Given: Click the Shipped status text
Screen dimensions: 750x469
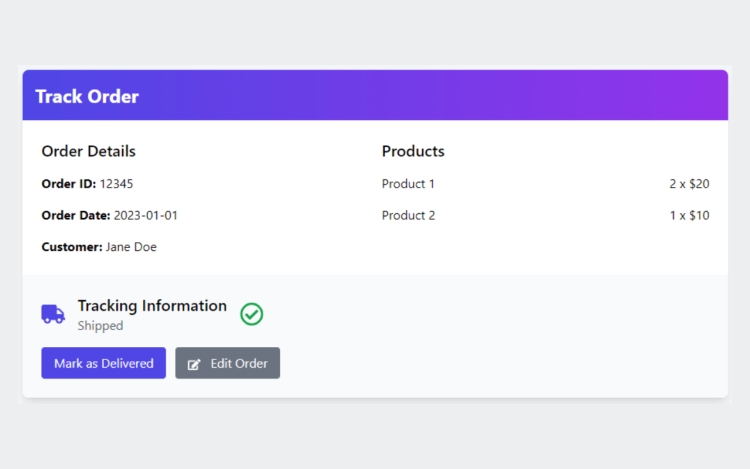Looking at the screenshot, I should click(100, 326).
